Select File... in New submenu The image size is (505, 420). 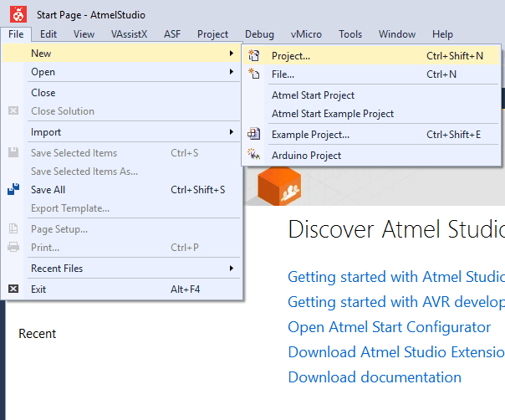pyautogui.click(x=371, y=74)
